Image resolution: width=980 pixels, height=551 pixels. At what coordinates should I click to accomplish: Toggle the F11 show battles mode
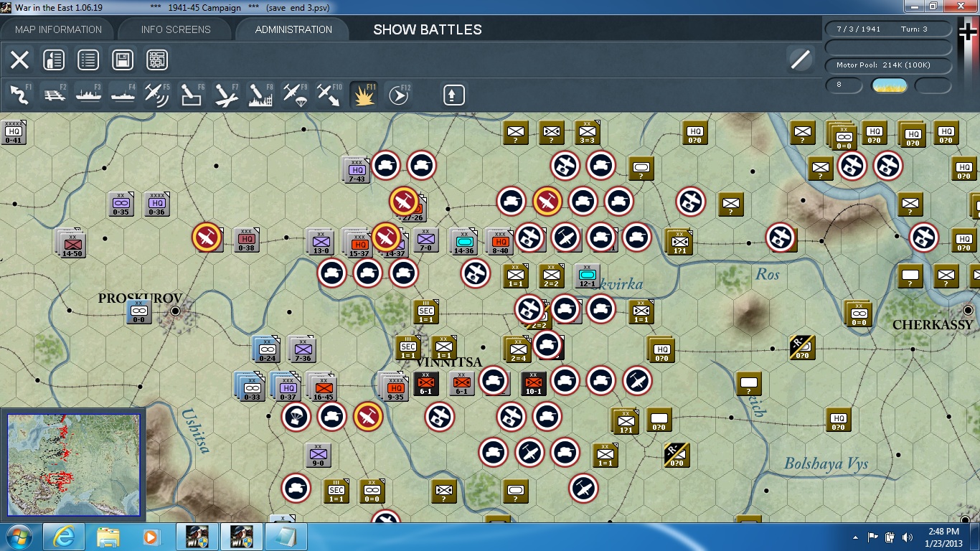pyautogui.click(x=364, y=95)
